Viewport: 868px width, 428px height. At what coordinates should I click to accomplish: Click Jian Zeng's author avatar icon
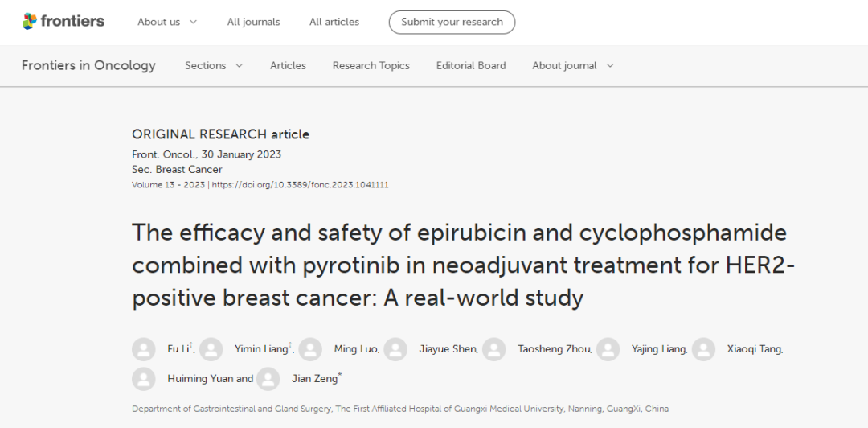coord(268,379)
